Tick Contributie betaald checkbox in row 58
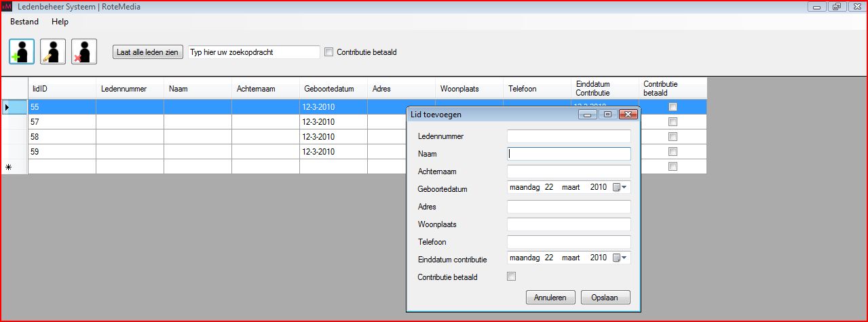The image size is (868, 322). point(673,137)
